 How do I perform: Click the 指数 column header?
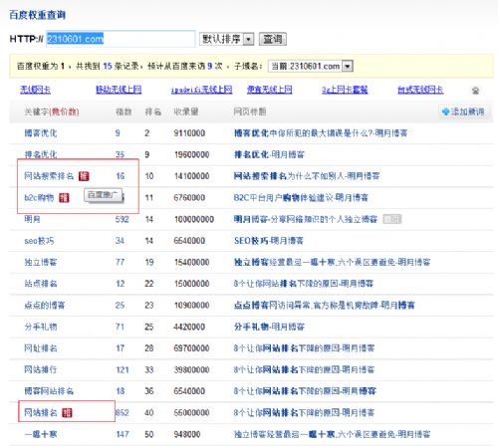[124, 112]
